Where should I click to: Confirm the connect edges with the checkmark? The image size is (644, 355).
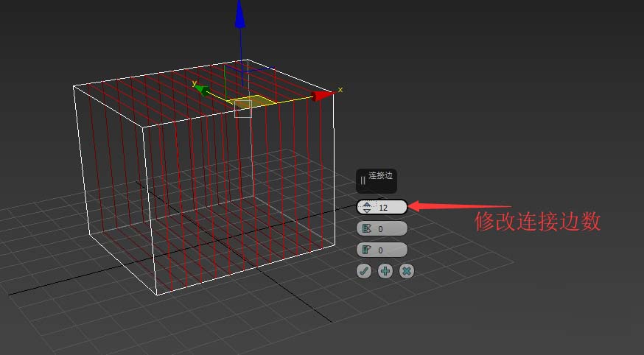(x=364, y=271)
